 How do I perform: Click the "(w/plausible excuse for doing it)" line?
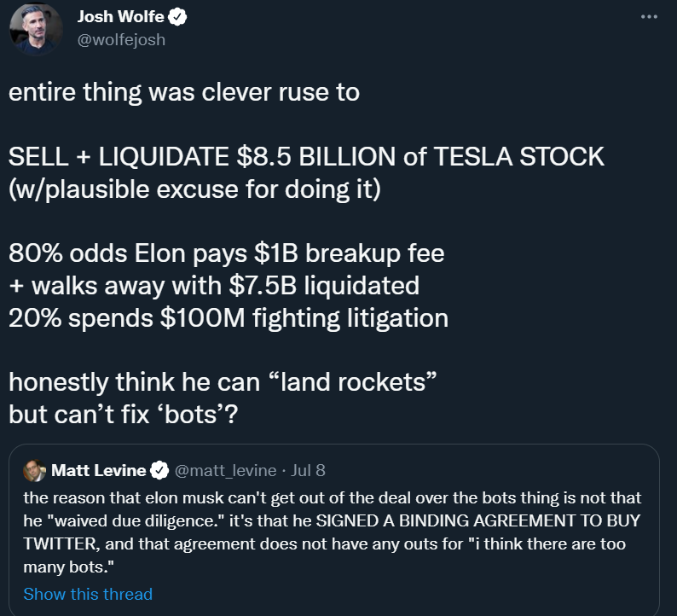[194, 189]
